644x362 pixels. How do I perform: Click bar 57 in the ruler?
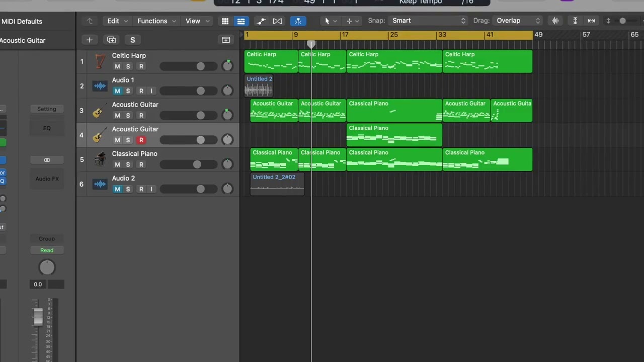(x=586, y=35)
